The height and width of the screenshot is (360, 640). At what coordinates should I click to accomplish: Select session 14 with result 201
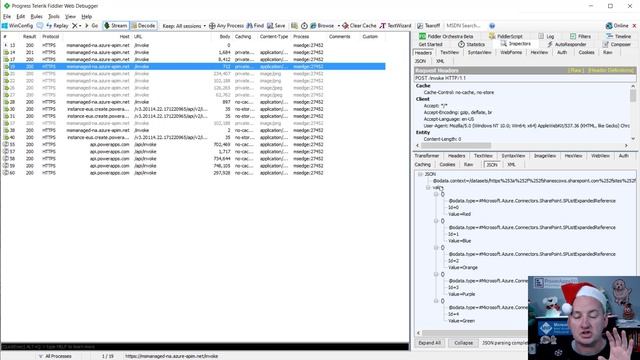point(193,52)
